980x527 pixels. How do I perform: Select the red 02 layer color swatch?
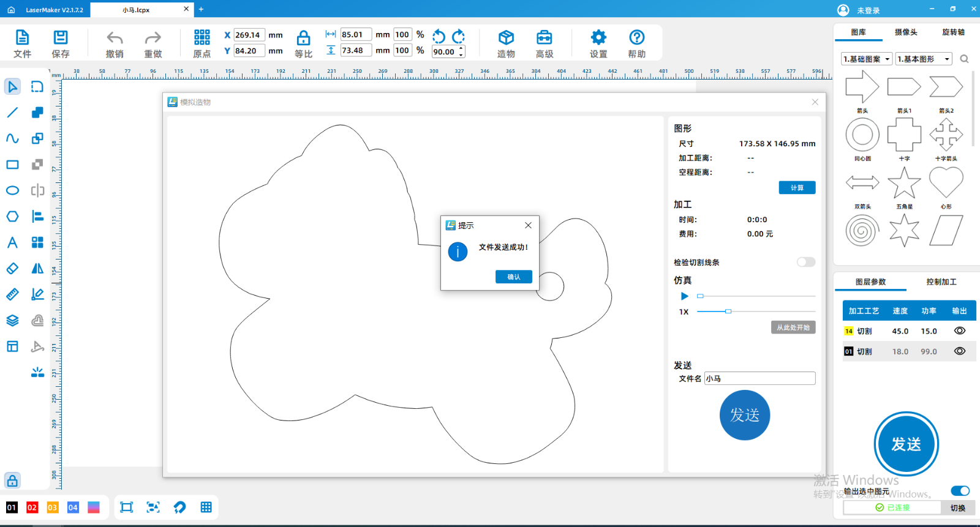click(32, 507)
